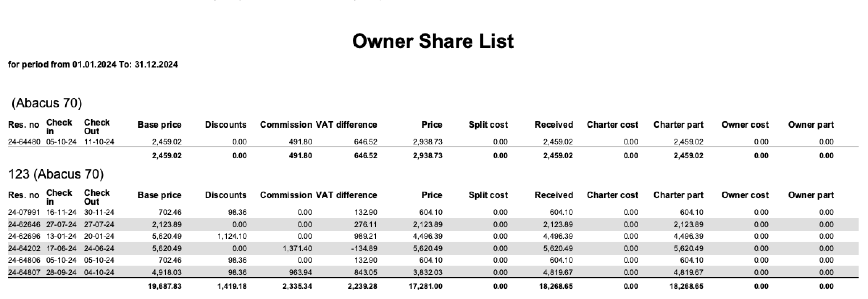Select the 30-11-24 check out date

click(x=99, y=212)
